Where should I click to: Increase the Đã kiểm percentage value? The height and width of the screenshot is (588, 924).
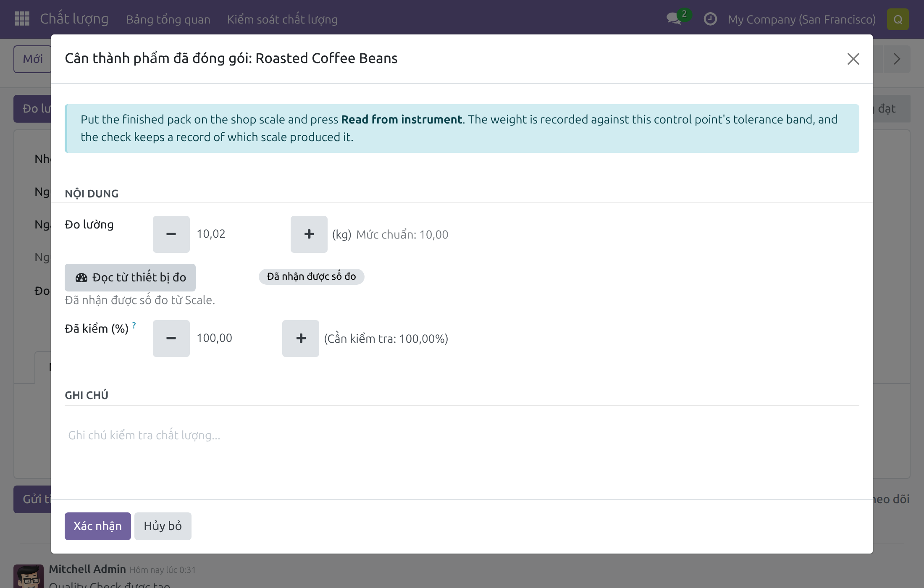300,339
